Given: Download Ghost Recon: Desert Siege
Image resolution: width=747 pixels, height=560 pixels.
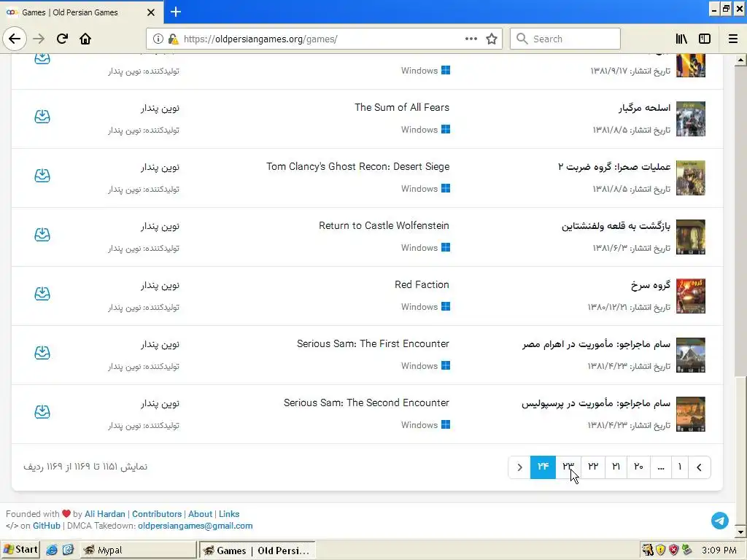Looking at the screenshot, I should 42,175.
